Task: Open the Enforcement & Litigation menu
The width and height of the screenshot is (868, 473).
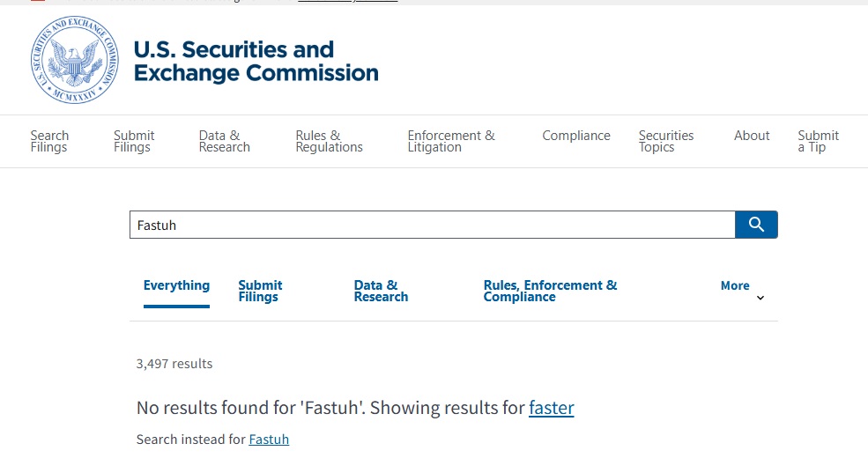Action: (x=451, y=142)
